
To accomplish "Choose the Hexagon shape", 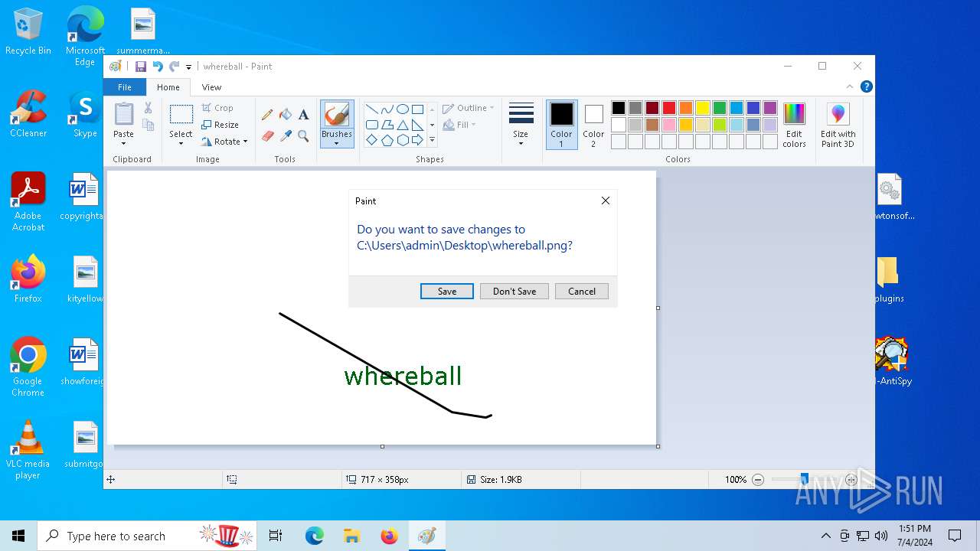I will coord(402,140).
